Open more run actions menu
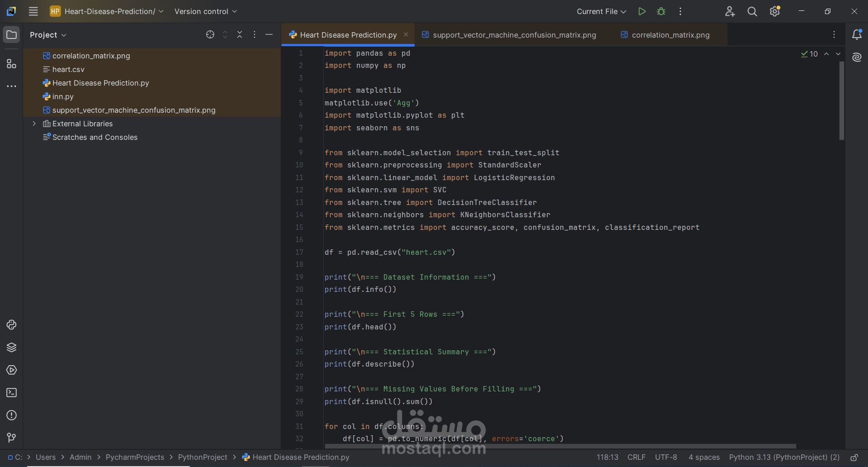 pyautogui.click(x=680, y=11)
